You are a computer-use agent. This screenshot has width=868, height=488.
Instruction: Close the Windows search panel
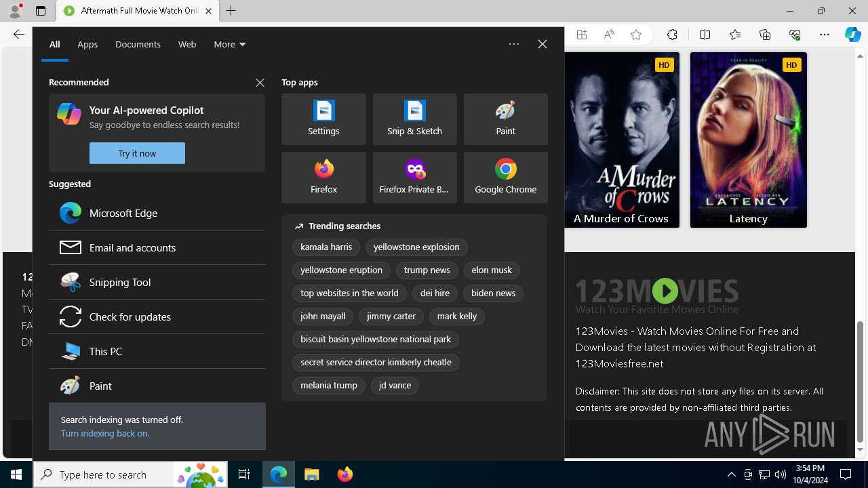542,44
